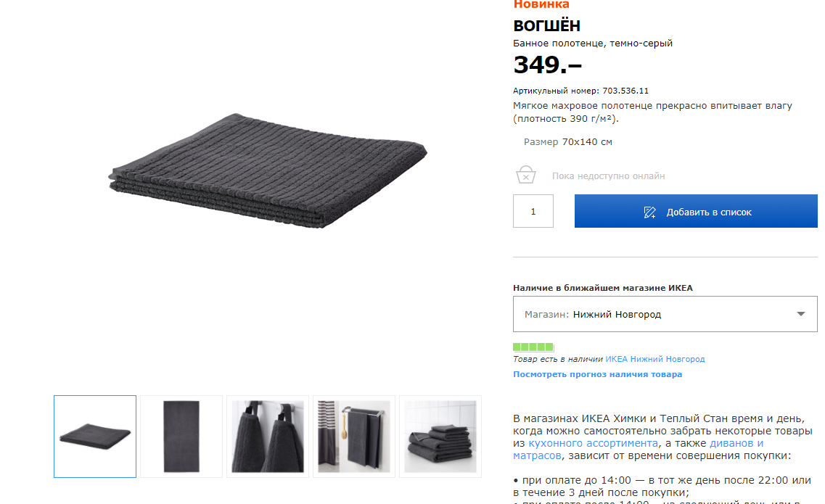Image resolution: width=825 pixels, height=504 pixels.
Task: Open Посмотреть прогноз наличия товара link
Action: pos(597,374)
